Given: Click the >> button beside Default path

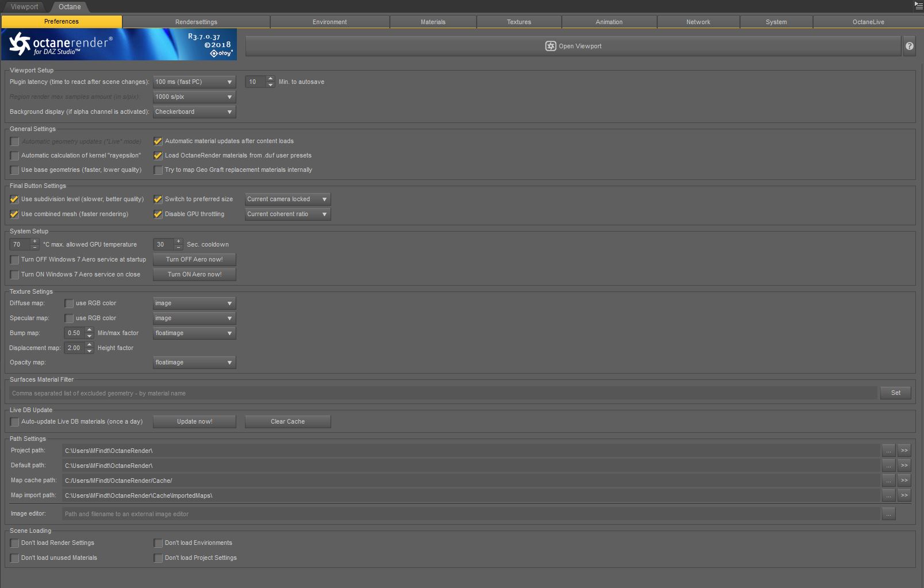Looking at the screenshot, I should pos(904,466).
